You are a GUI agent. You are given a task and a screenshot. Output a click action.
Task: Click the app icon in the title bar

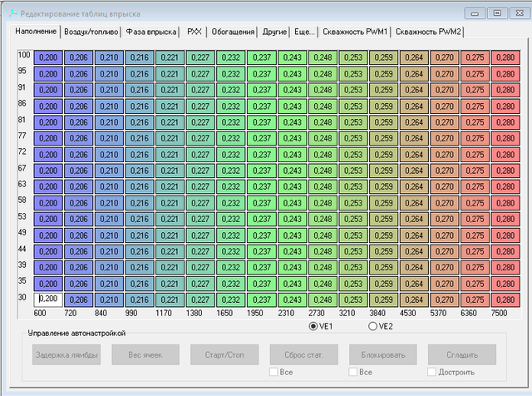13,13
